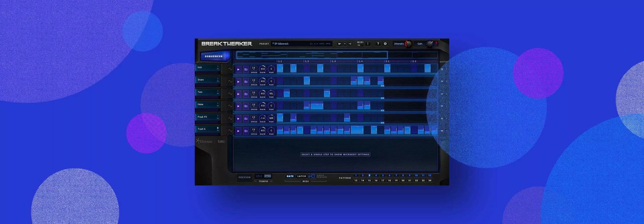Click the MIDI panic exclamation button

click(368, 44)
